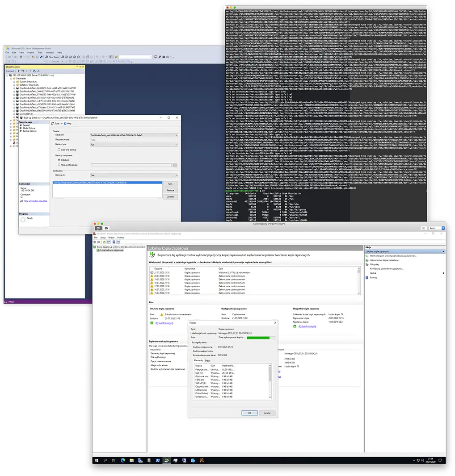Image resolution: width=455 pixels, height=476 pixels.
Task: Click the backup progress bar in Postęp dialog
Action: coord(261,338)
